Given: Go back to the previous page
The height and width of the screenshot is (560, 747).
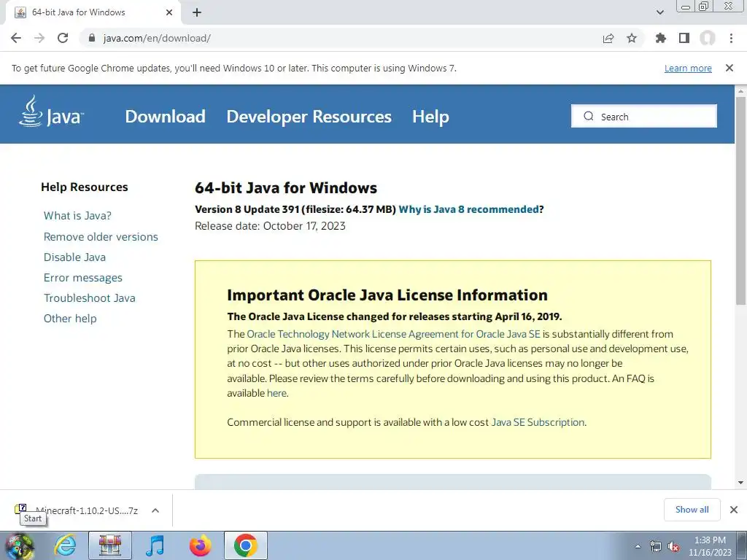Looking at the screenshot, I should (x=16, y=38).
